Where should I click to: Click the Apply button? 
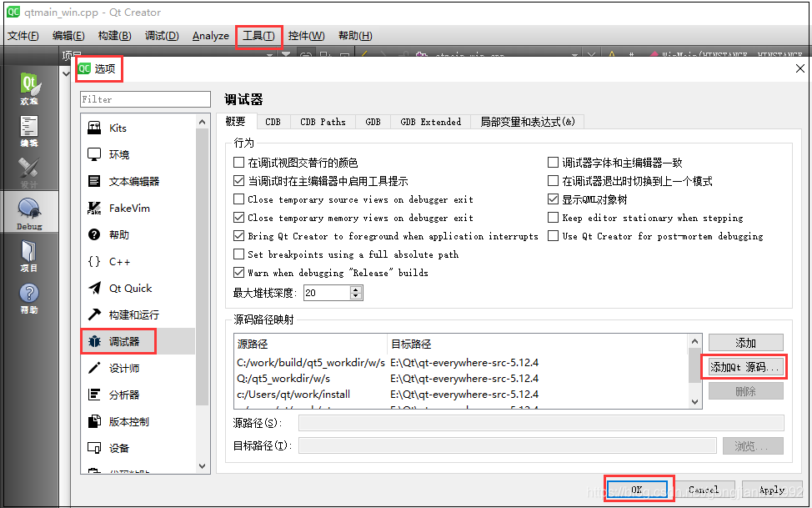point(772,490)
